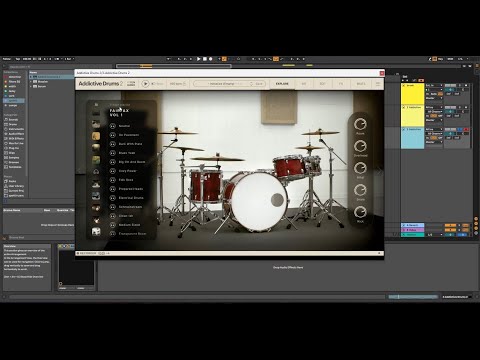The height and width of the screenshot is (360, 480).
Task: Click the Addictive Drums preview play button
Action: [x=145, y=84]
